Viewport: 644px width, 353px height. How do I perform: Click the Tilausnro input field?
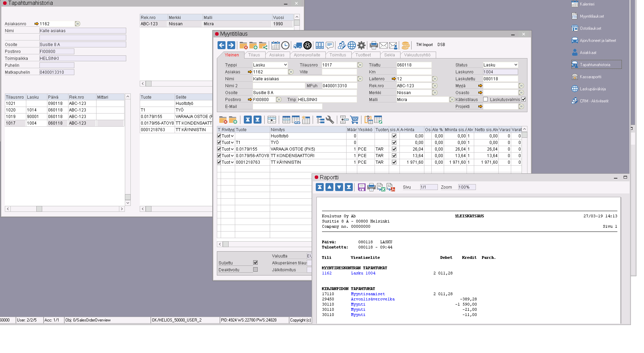pyautogui.click(x=339, y=65)
